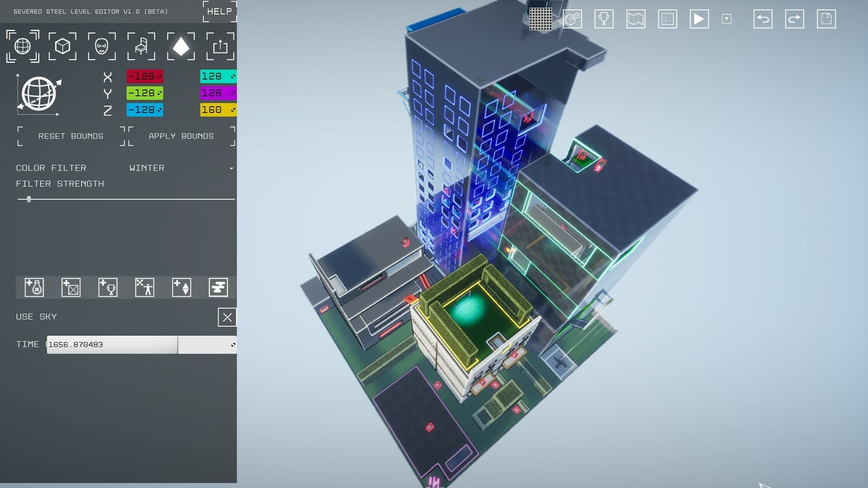Click the HELP button
This screenshot has height=488, width=868.
click(220, 11)
